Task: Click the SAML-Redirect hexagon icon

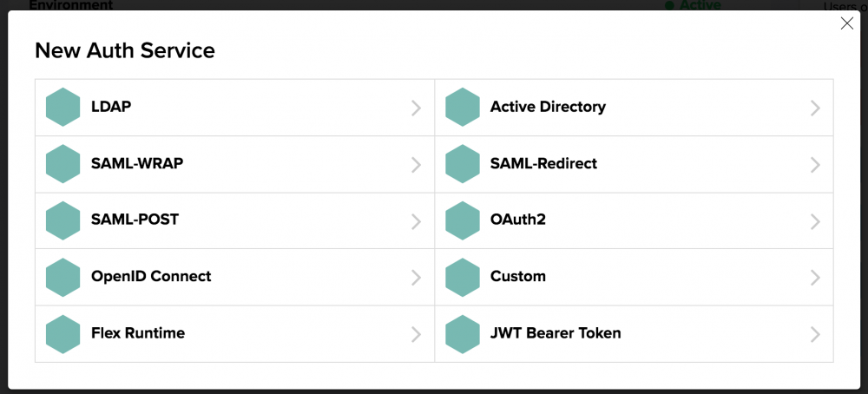Action: click(x=462, y=164)
